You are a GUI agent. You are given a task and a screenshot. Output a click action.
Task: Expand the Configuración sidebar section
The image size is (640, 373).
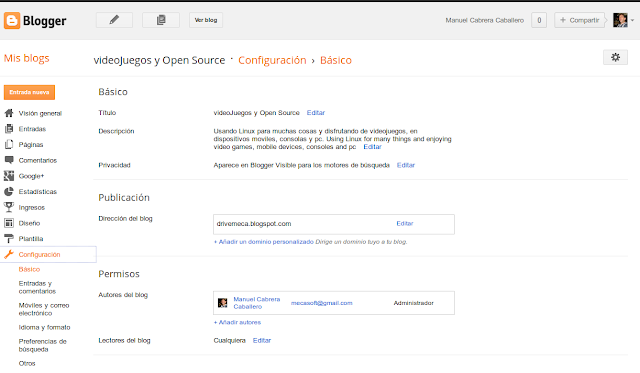click(x=48, y=254)
